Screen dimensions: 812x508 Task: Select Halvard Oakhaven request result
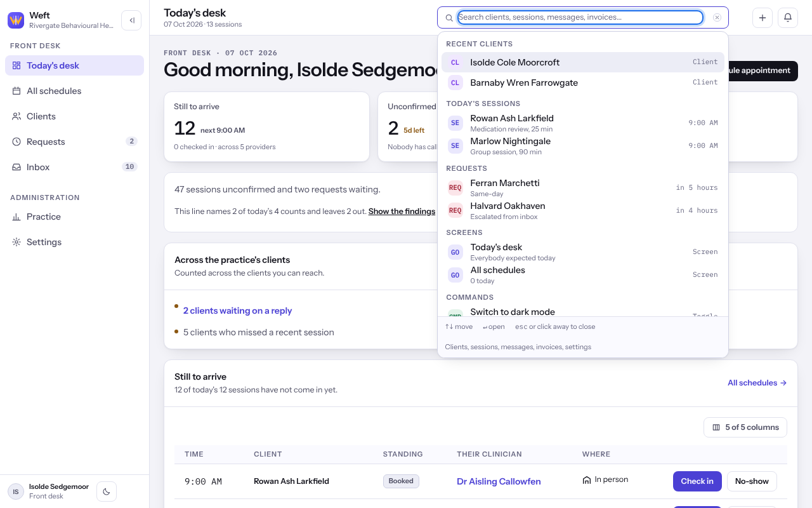583,211
